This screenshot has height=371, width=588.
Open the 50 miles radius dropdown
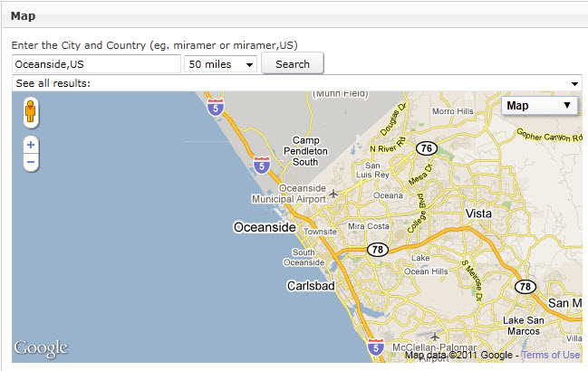pyautogui.click(x=220, y=64)
